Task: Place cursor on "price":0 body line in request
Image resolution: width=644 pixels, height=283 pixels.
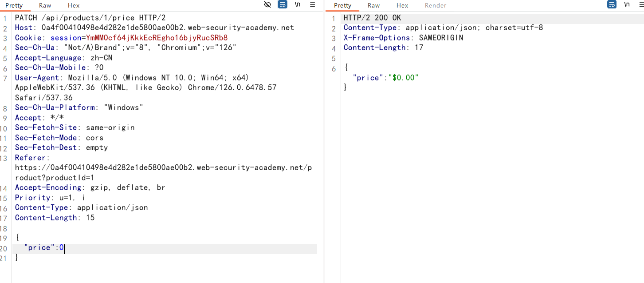Action: [x=44, y=248]
